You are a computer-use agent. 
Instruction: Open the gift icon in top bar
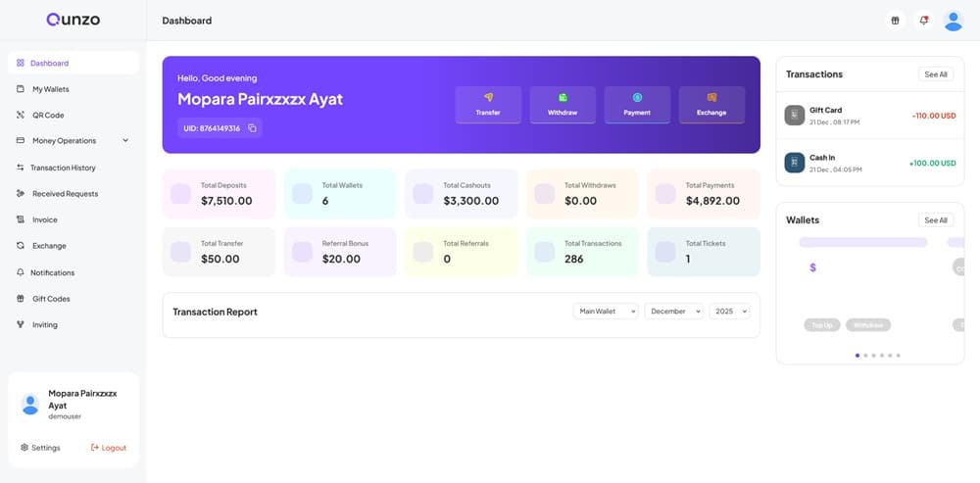pyautogui.click(x=894, y=21)
